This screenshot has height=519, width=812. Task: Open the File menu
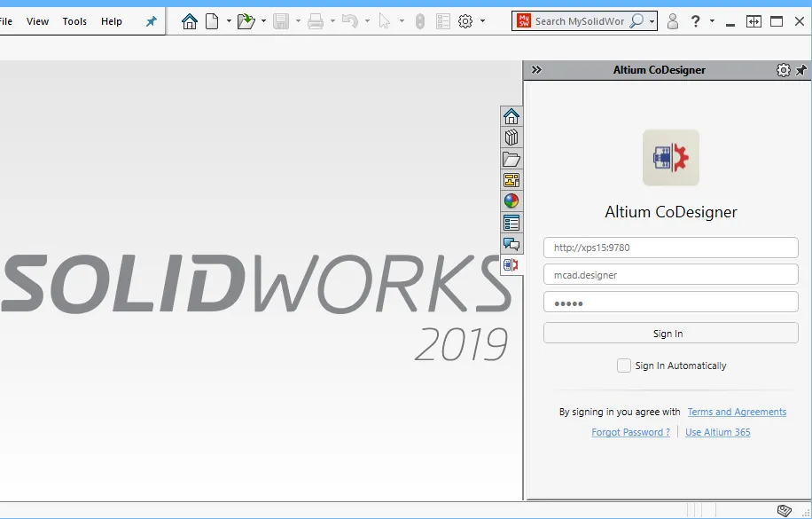[x=6, y=21]
